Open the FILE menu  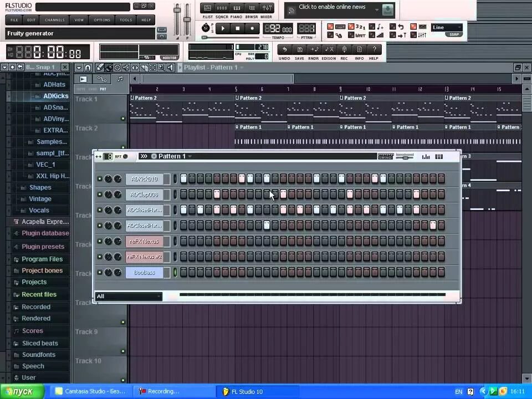tap(14, 20)
